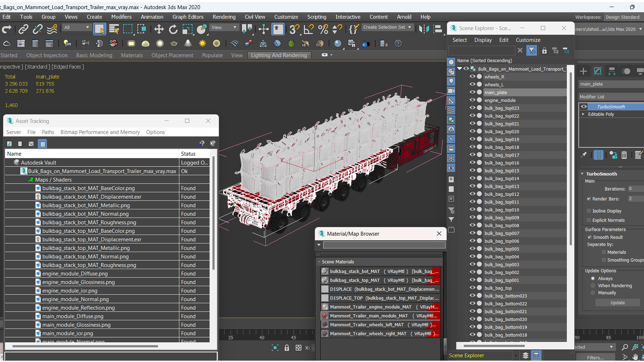This screenshot has width=644, height=362.
Task: Select the When Rendering radio option
Action: pos(593,286)
